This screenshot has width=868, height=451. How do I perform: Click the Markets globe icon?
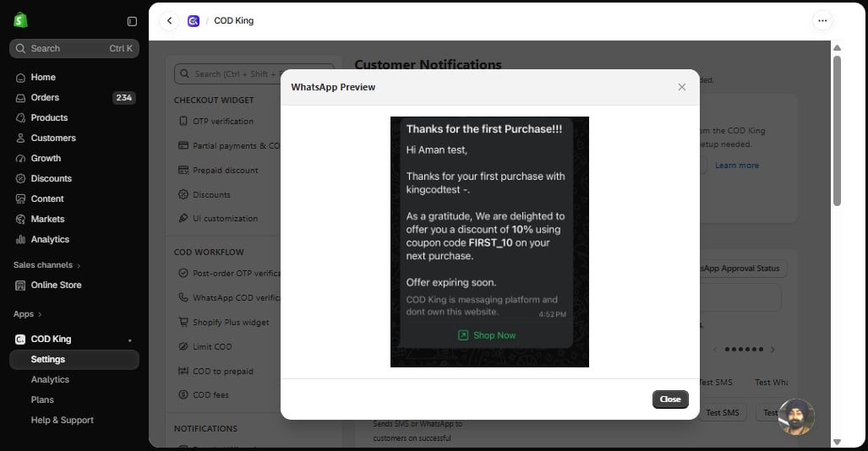[x=20, y=220]
